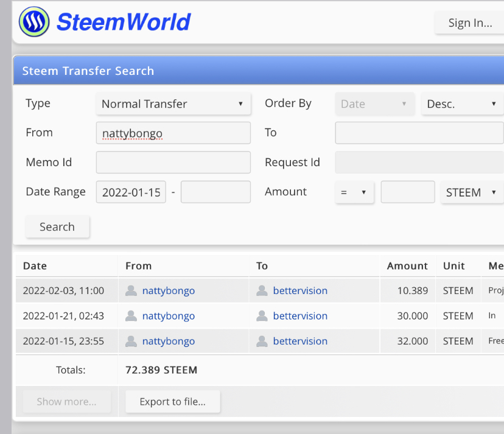Click the Search button
Screen dimensions: 504x434
(58, 226)
